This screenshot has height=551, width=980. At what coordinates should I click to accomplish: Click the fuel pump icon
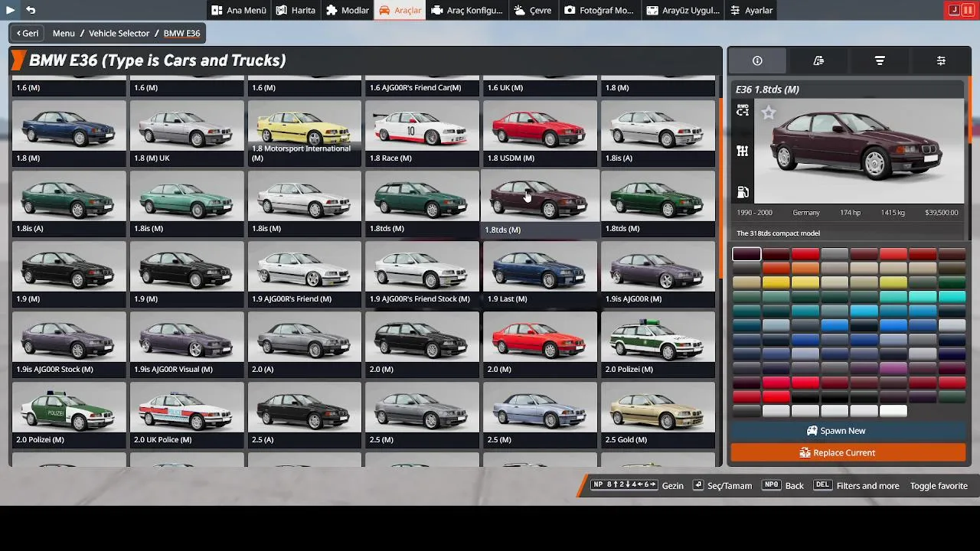click(x=743, y=192)
